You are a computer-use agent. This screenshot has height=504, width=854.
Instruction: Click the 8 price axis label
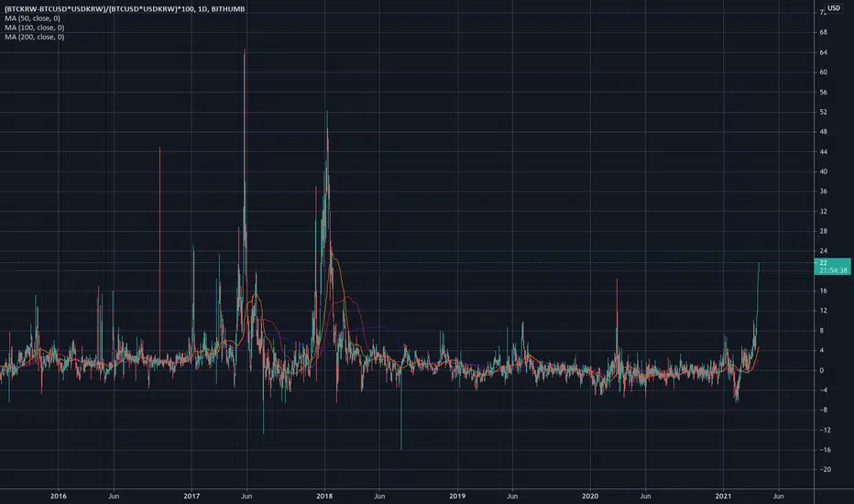click(x=821, y=331)
